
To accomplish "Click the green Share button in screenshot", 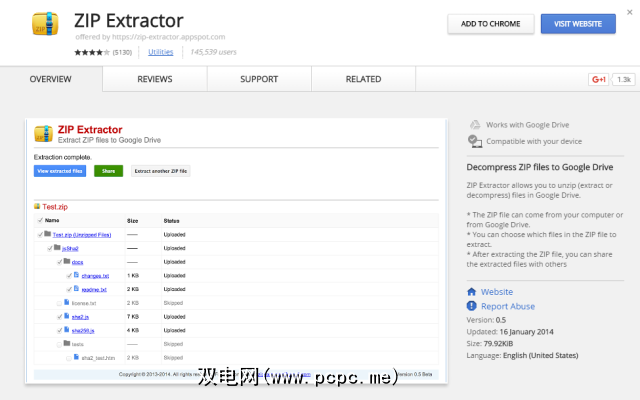I will (x=108, y=171).
